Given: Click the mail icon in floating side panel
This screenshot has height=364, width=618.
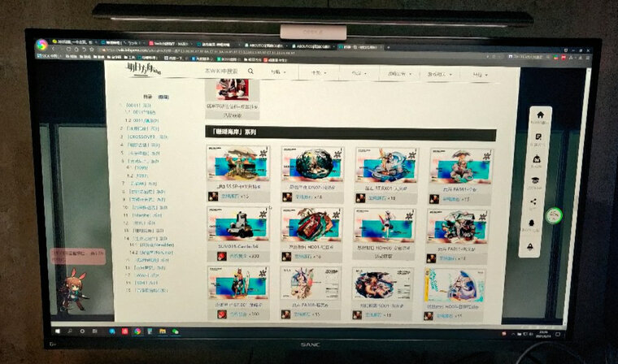Looking at the screenshot, I should coord(537,158).
